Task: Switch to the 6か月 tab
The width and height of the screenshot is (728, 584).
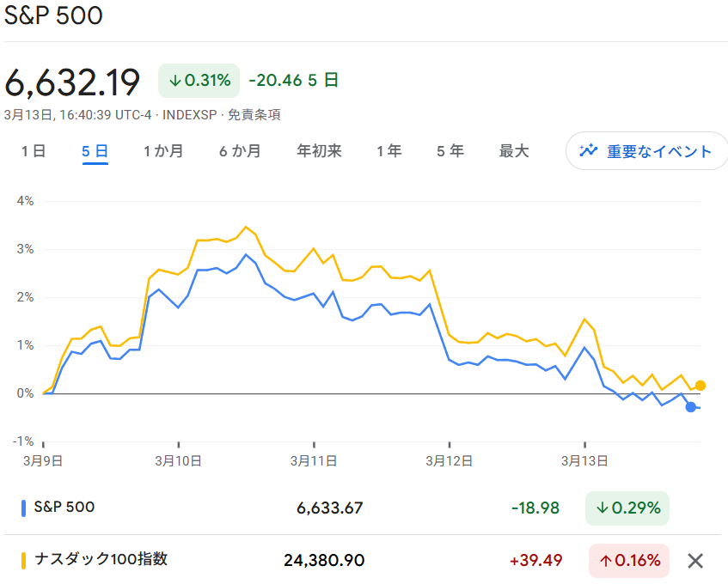Action: coord(239,150)
